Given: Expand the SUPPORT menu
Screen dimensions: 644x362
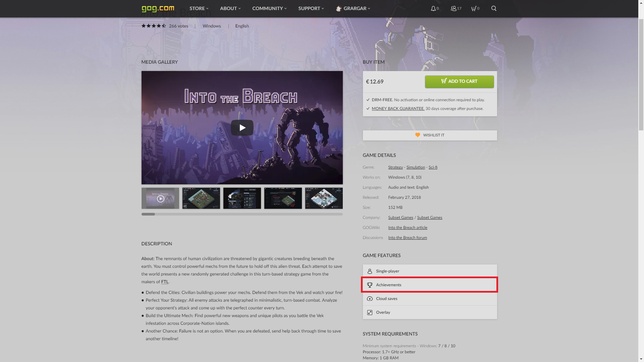Looking at the screenshot, I should click(311, 8).
